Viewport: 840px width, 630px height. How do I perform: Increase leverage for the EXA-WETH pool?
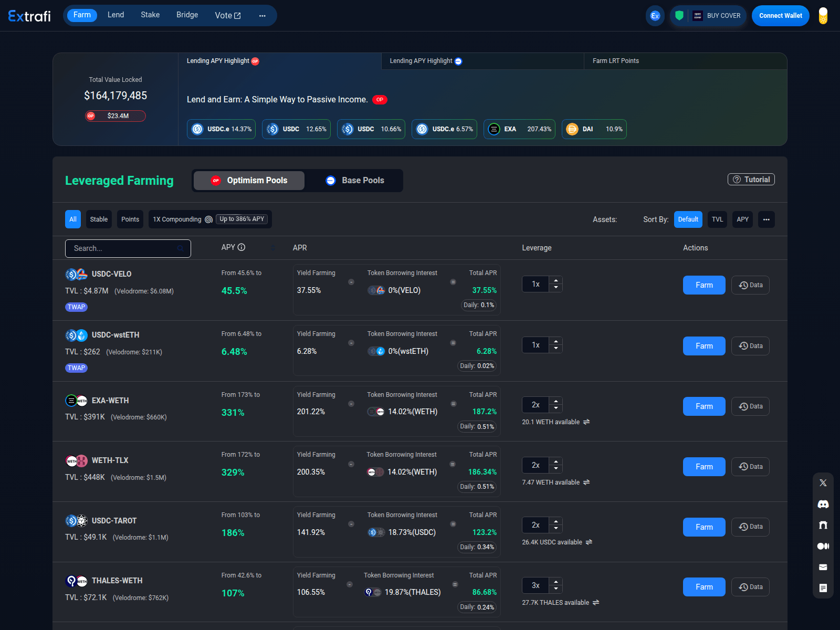[556, 402]
